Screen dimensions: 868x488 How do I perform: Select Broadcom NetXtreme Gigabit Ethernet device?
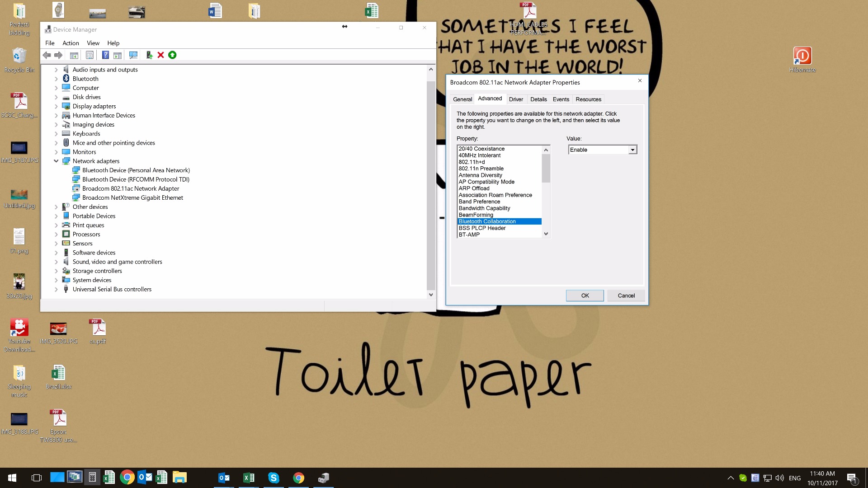pos(132,197)
